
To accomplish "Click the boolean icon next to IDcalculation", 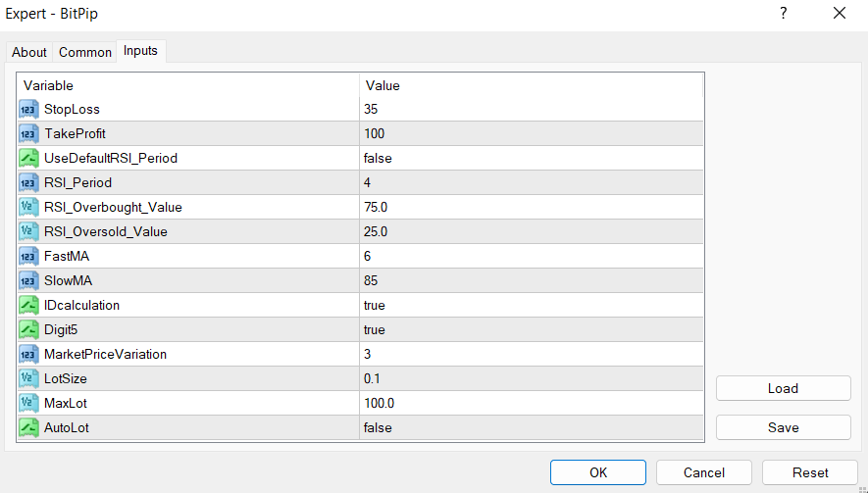I will click(28, 305).
